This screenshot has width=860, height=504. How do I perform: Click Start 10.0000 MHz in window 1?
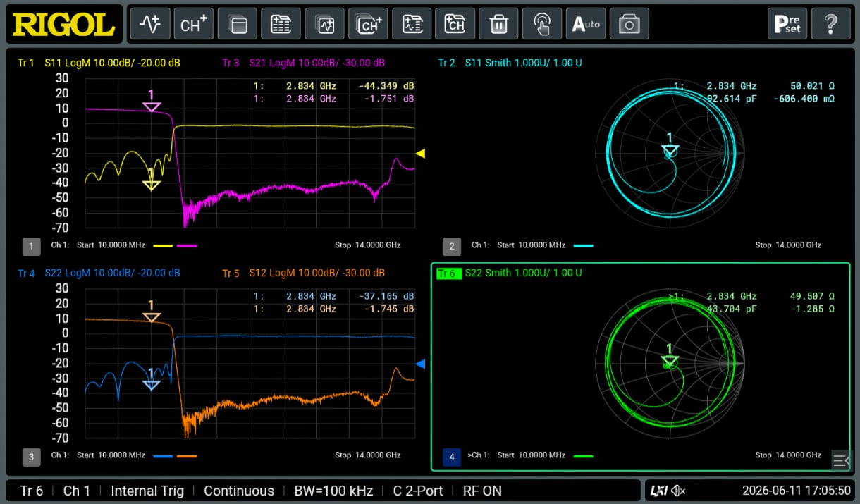[111, 245]
